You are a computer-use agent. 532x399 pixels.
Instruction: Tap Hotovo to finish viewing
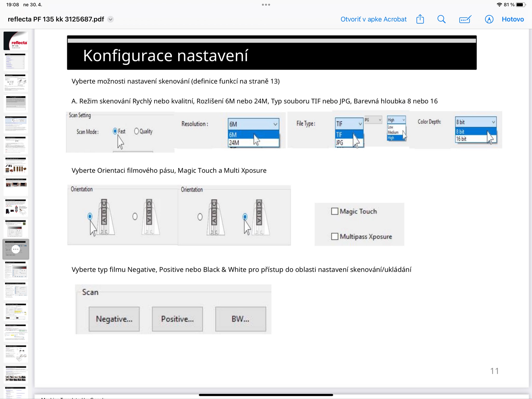click(513, 19)
